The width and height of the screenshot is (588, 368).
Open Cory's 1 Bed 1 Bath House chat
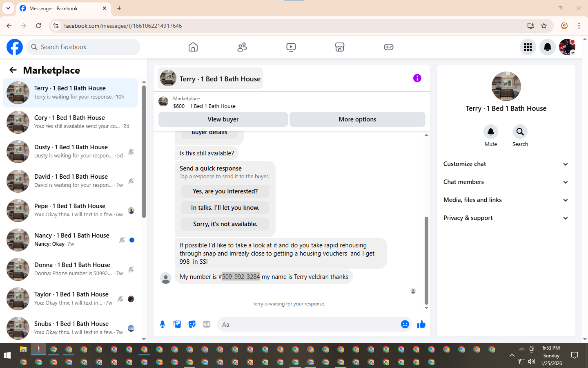click(x=70, y=122)
